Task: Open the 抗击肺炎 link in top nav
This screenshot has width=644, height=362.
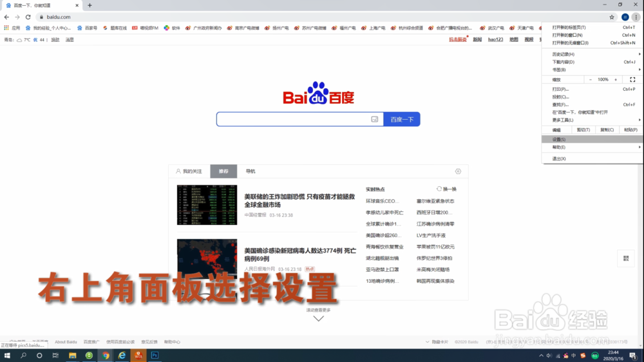Action: pos(457,39)
